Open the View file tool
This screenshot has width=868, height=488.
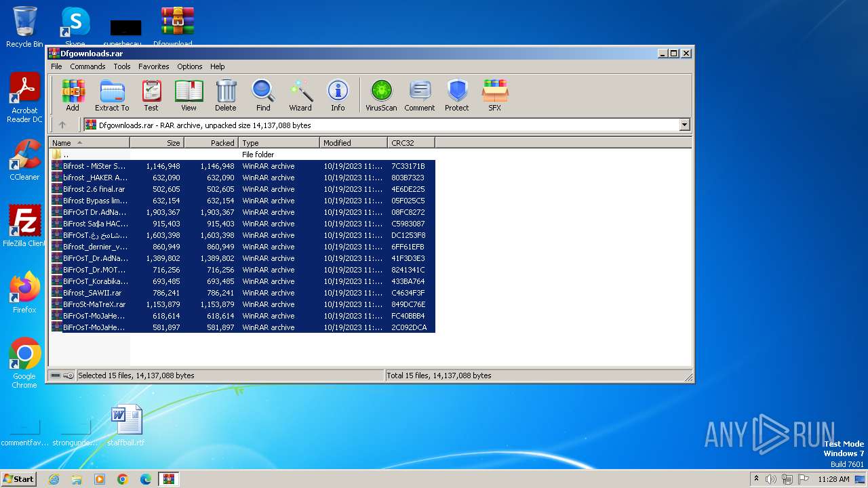tap(189, 96)
